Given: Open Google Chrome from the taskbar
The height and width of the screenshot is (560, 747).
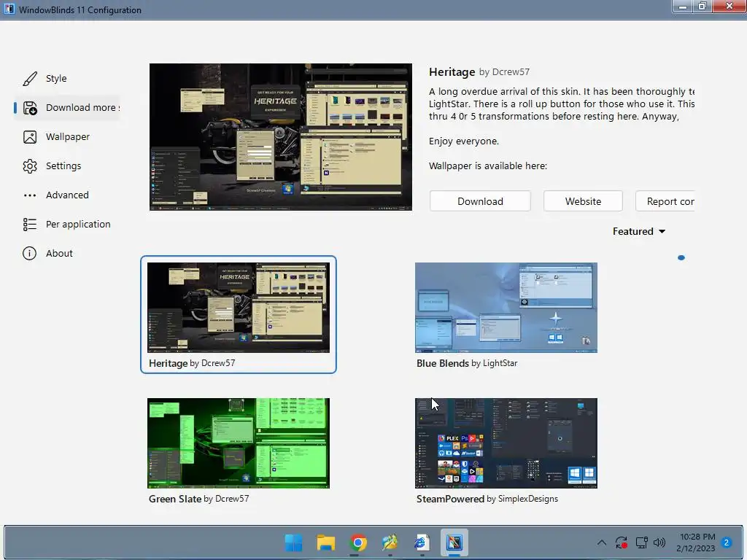Looking at the screenshot, I should [x=357, y=542].
